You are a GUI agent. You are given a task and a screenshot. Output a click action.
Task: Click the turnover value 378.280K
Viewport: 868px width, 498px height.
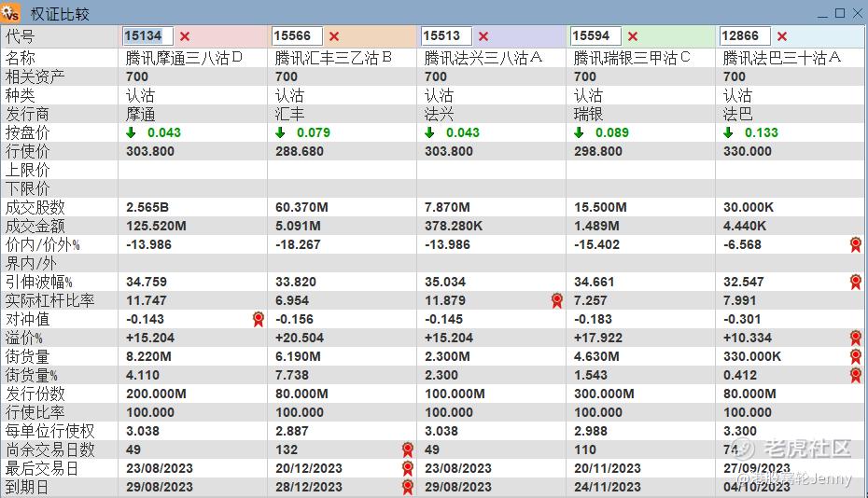tap(454, 227)
